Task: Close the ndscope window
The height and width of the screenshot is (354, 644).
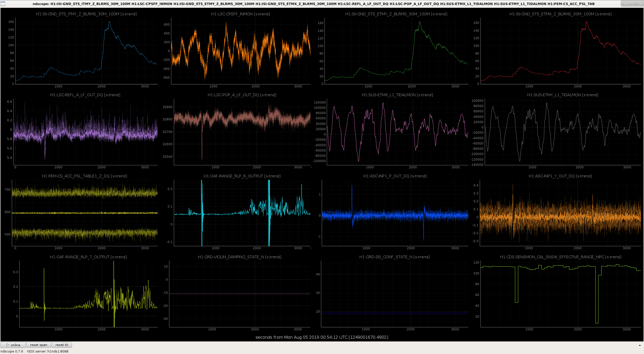Action: pos(641,4)
